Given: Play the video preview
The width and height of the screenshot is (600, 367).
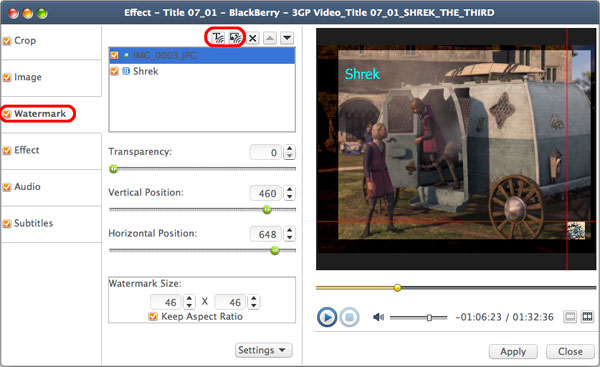Looking at the screenshot, I should 327,317.
